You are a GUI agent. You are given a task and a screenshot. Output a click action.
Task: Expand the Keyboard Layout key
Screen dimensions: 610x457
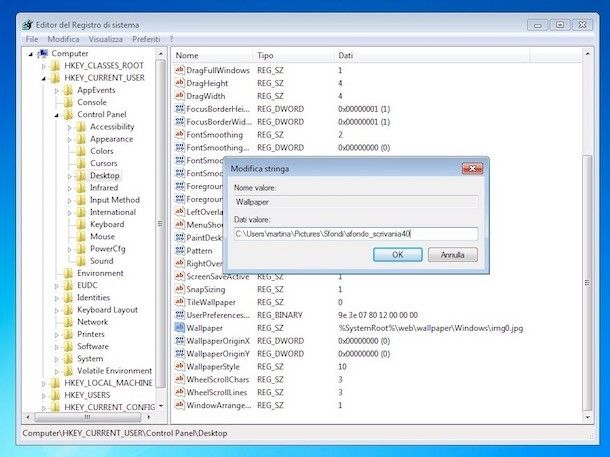(x=56, y=310)
